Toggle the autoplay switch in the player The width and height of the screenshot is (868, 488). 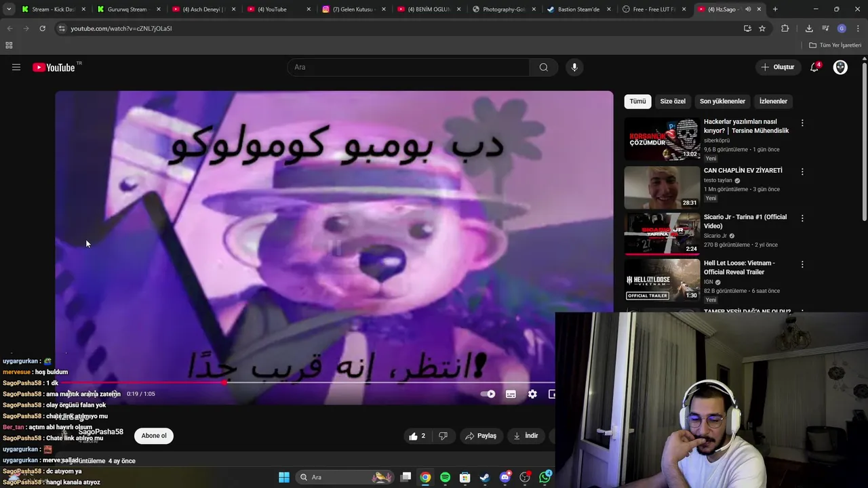(x=488, y=394)
